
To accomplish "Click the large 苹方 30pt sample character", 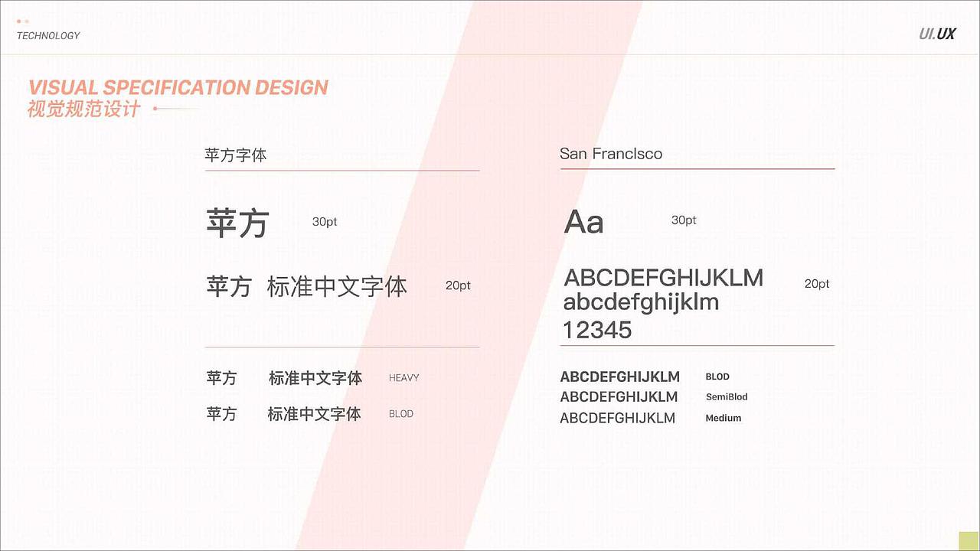I will coord(237,223).
